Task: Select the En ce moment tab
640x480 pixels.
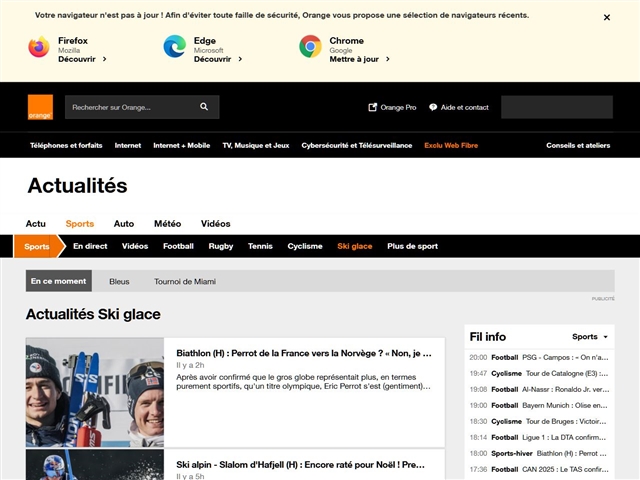Action: [59, 281]
